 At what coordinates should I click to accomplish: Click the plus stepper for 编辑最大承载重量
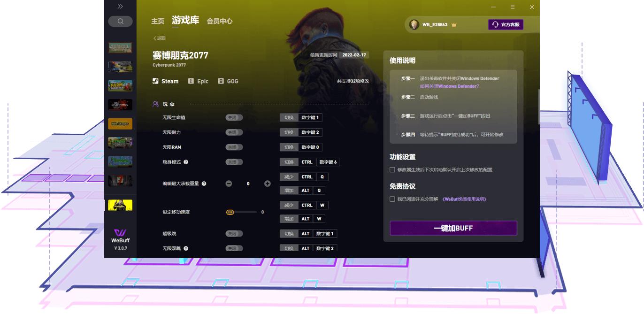coord(268,184)
